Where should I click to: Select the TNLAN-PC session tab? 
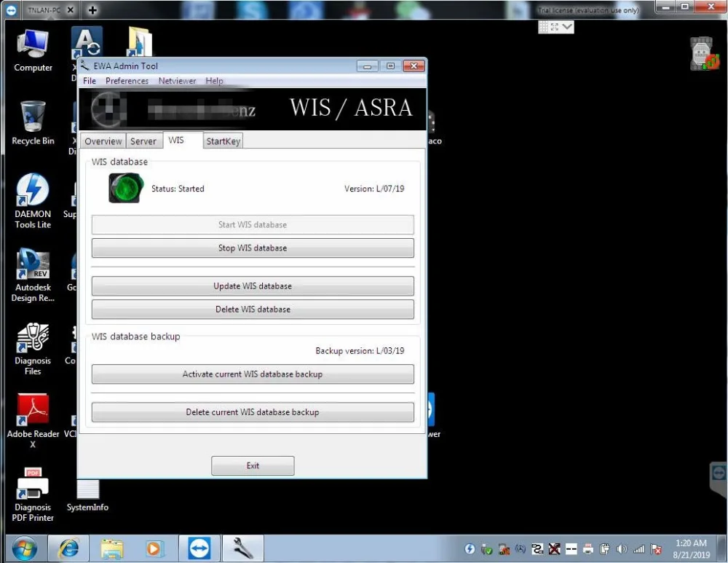pos(44,9)
